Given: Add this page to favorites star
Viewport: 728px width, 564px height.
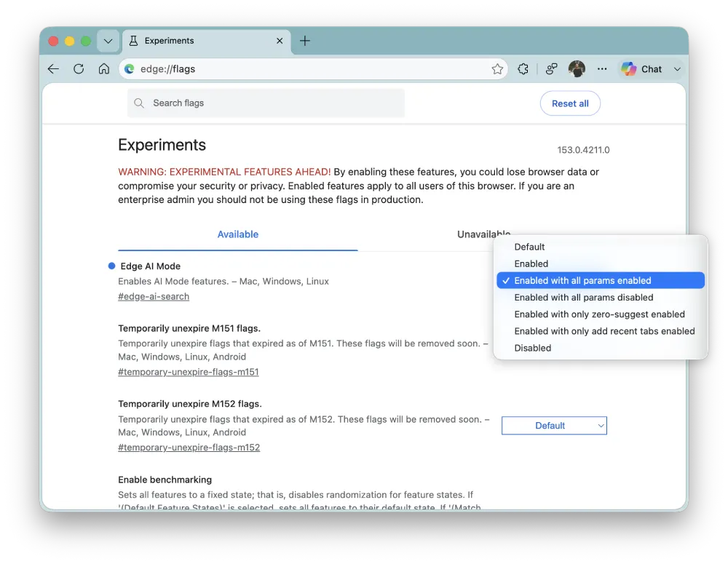Looking at the screenshot, I should point(497,69).
